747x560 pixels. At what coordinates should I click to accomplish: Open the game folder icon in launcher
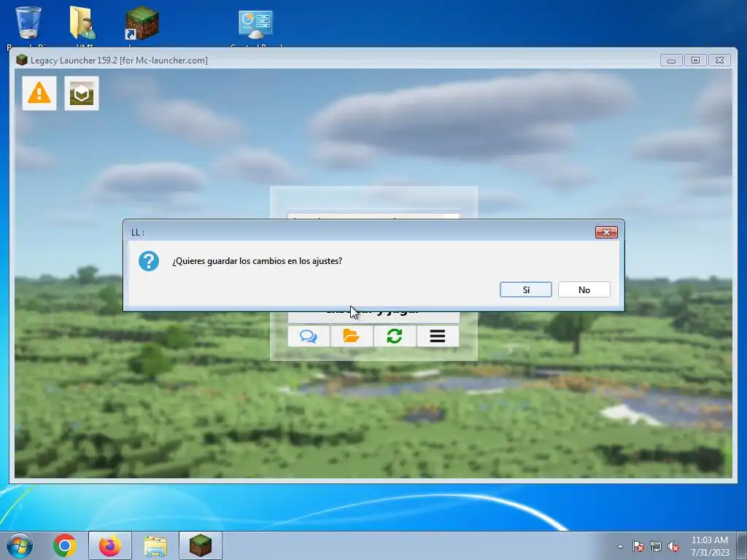[x=352, y=336]
